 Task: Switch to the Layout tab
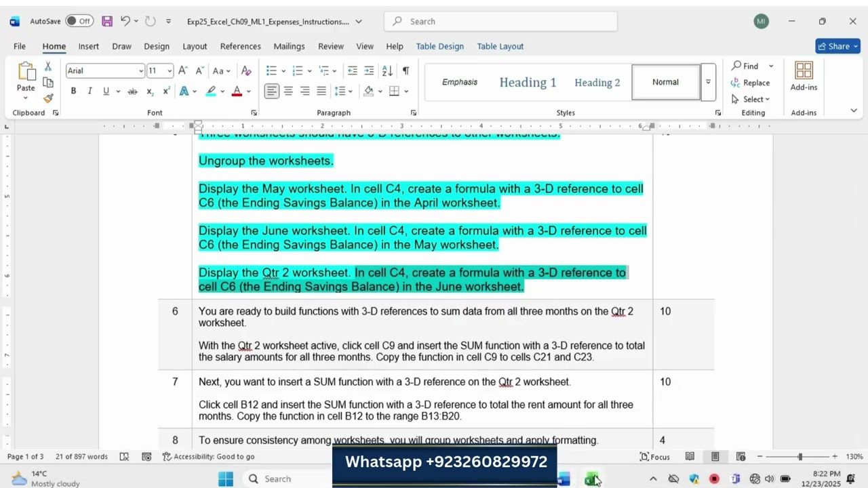click(x=195, y=46)
